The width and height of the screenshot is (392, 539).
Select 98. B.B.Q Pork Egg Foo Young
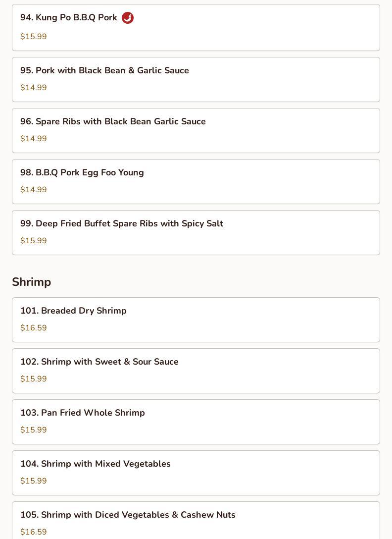coord(82,172)
